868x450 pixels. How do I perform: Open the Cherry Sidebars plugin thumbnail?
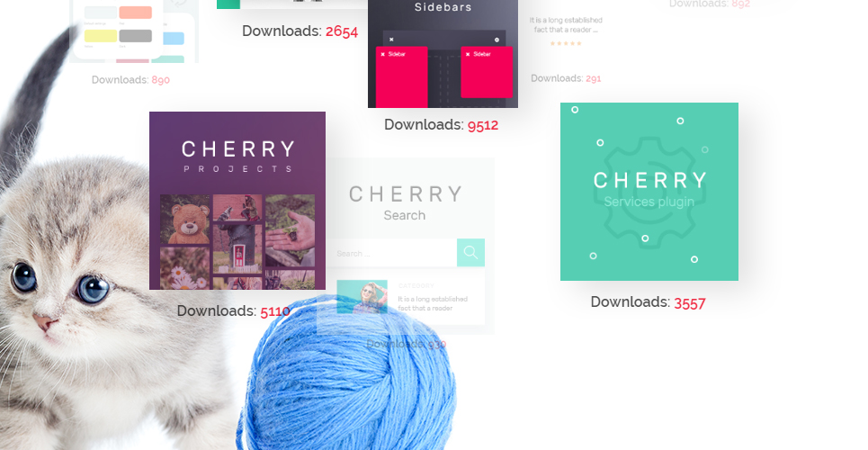click(443, 54)
